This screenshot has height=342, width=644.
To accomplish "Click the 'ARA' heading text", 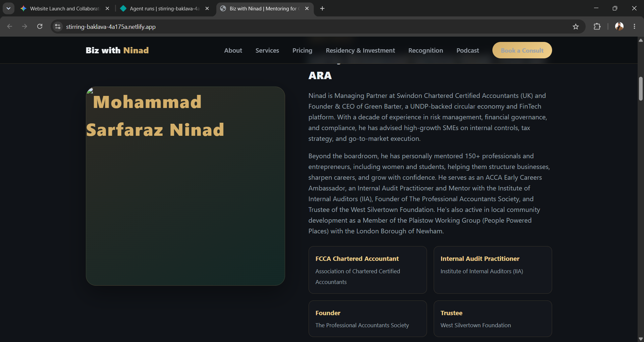I will tap(320, 75).
